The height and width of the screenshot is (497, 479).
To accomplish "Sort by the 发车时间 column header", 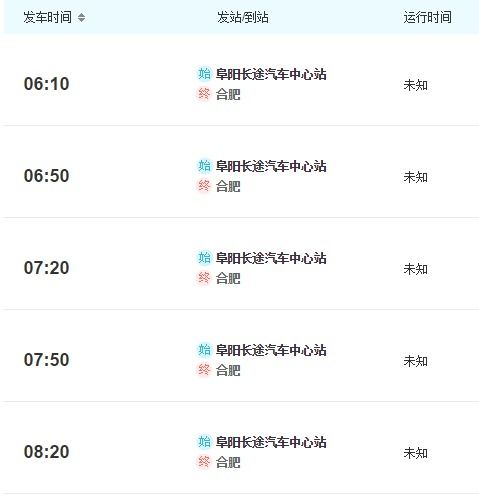I will 48,17.
